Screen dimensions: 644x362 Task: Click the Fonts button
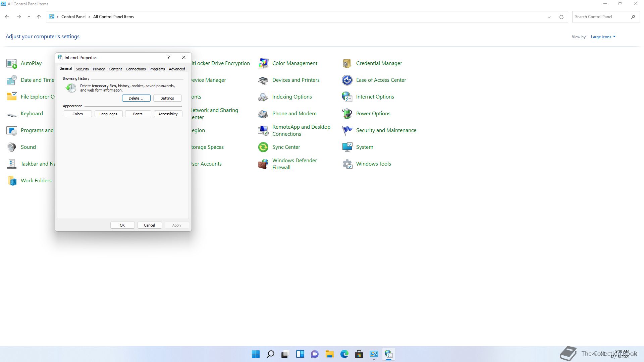(138, 114)
